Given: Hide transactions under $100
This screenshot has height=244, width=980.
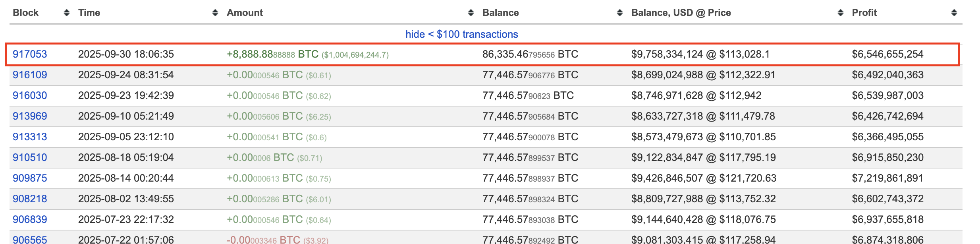Looking at the screenshot, I should point(461,34).
